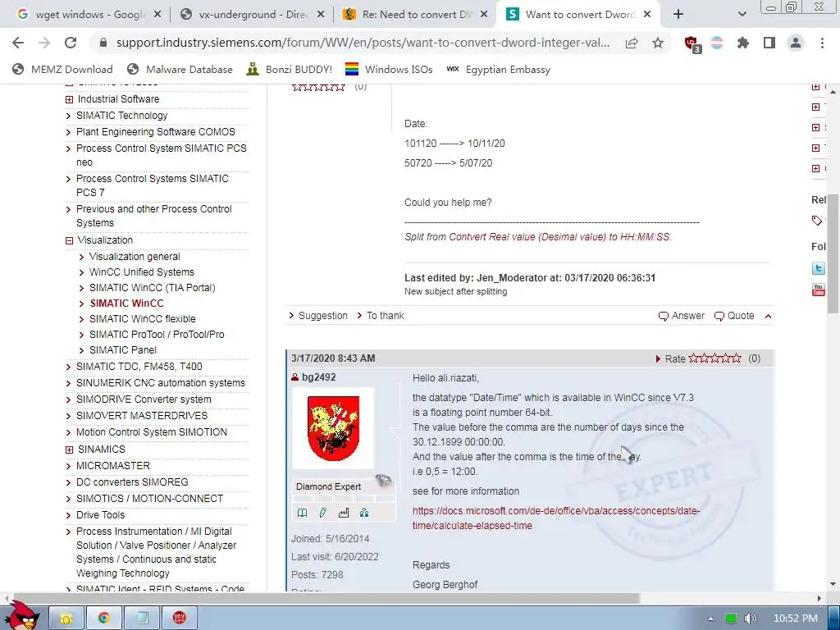This screenshot has width=840, height=630.
Task: Open the Chrome profile avatar
Action: click(796, 43)
